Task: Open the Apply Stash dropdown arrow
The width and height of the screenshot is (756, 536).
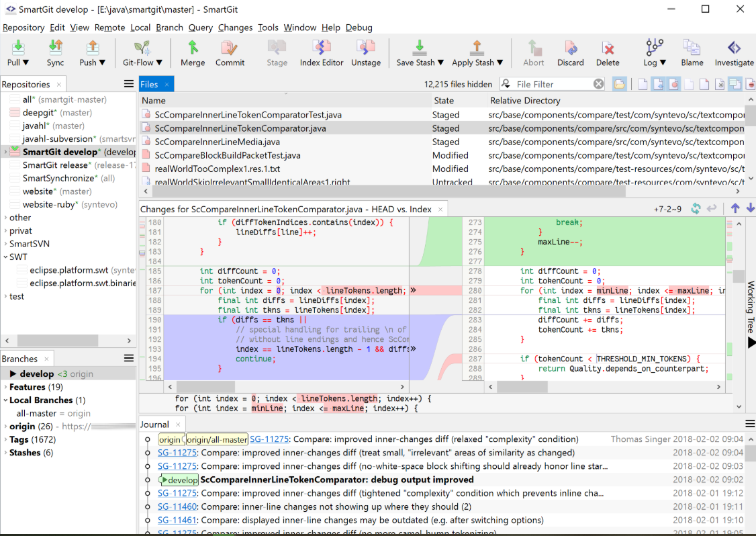Action: pos(500,62)
